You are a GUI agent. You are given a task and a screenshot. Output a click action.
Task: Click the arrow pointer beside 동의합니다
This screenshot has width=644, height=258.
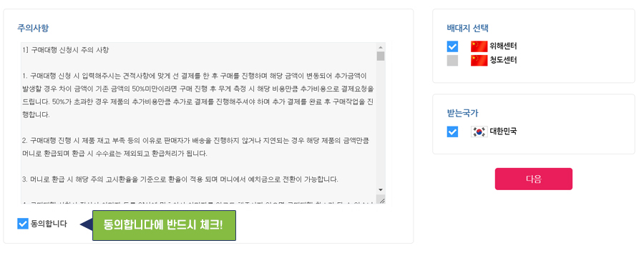[x=86, y=225]
